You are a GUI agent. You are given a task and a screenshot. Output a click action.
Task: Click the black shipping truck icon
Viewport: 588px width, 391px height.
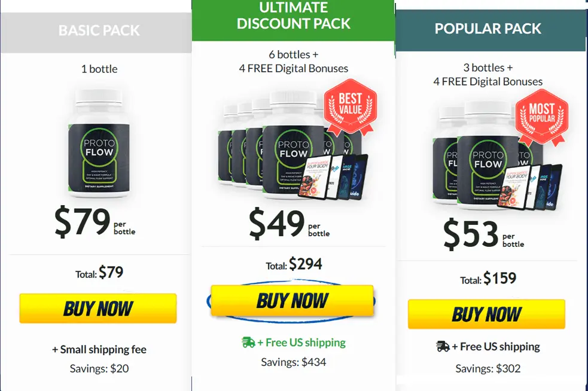tap(443, 346)
